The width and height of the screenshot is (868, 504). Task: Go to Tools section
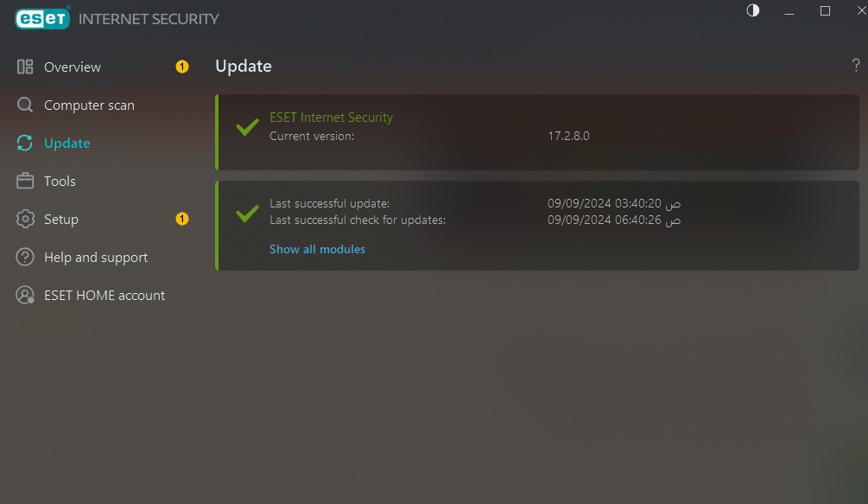coord(60,181)
